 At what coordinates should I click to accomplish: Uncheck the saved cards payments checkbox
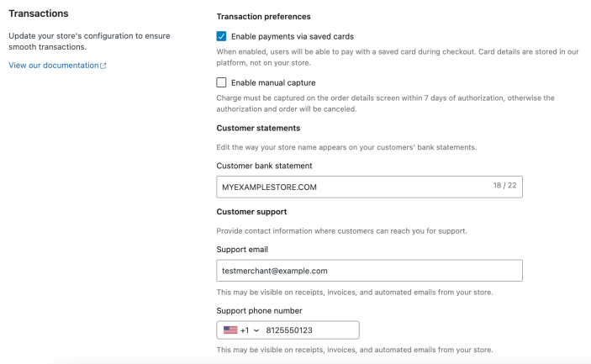point(222,36)
